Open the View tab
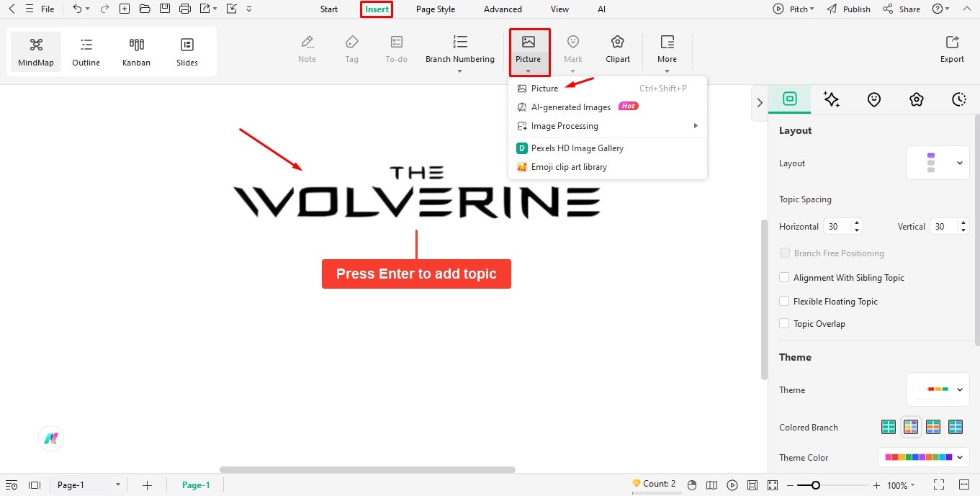Image resolution: width=980 pixels, height=496 pixels. pyautogui.click(x=559, y=9)
